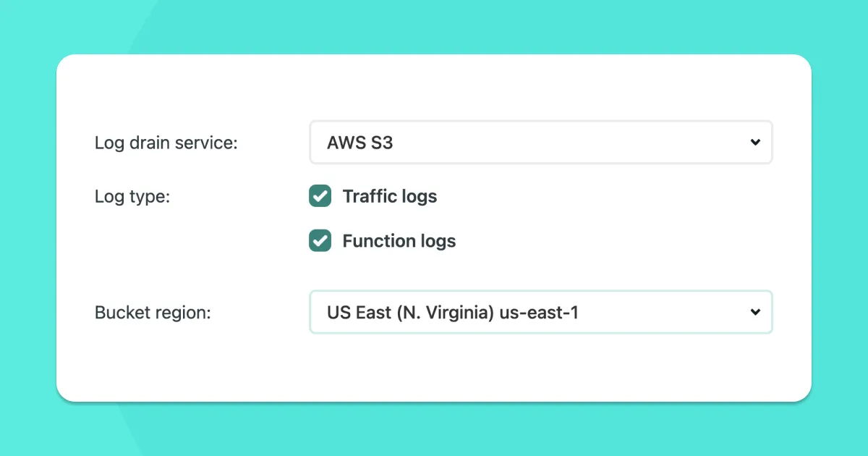
Task: Expand the Bucket region dropdown
Action: point(540,312)
